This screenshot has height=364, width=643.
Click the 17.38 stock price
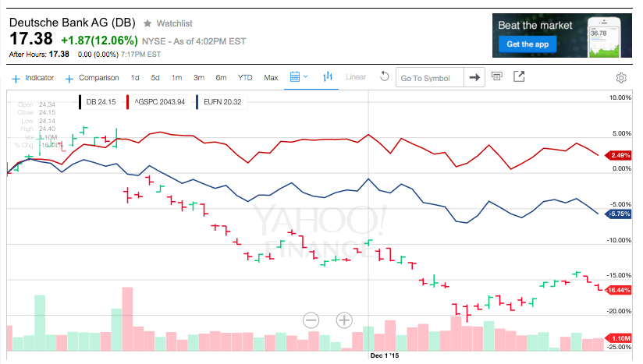tap(30, 39)
